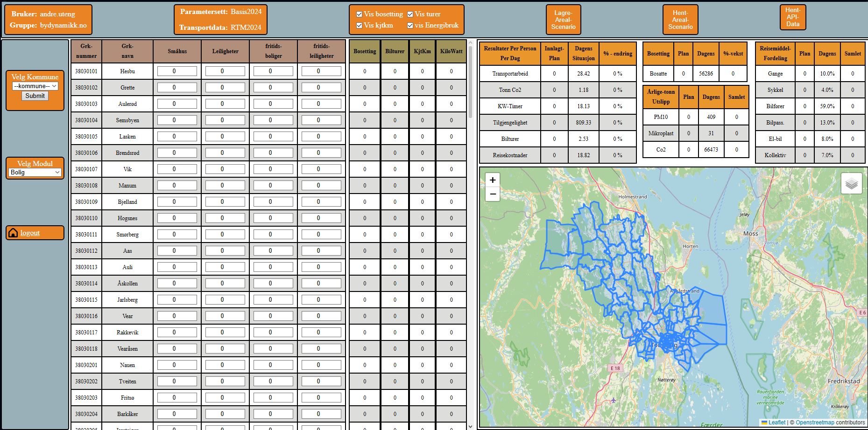The height and width of the screenshot is (430, 868).
Task: Disable the vis Energibruk checkbox
Action: point(410,26)
